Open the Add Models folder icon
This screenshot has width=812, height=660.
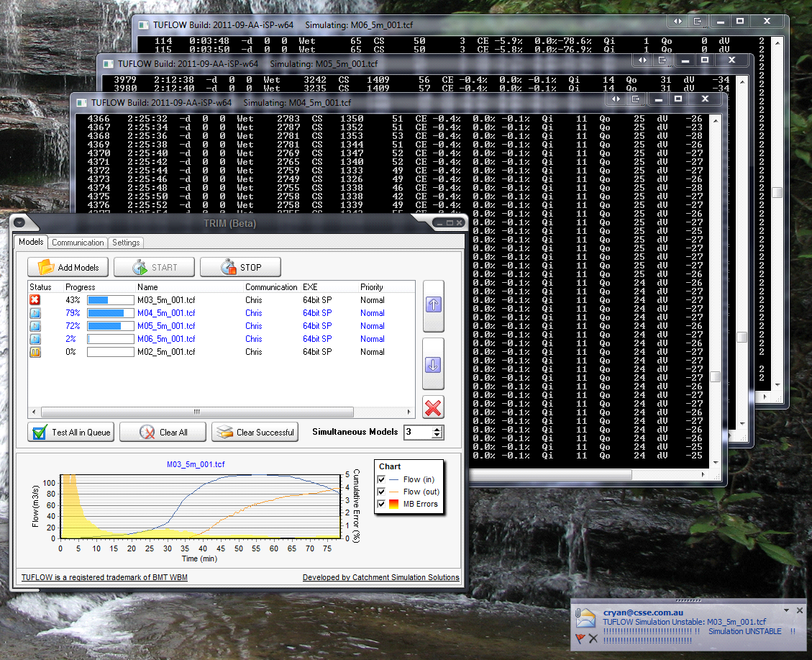point(45,267)
